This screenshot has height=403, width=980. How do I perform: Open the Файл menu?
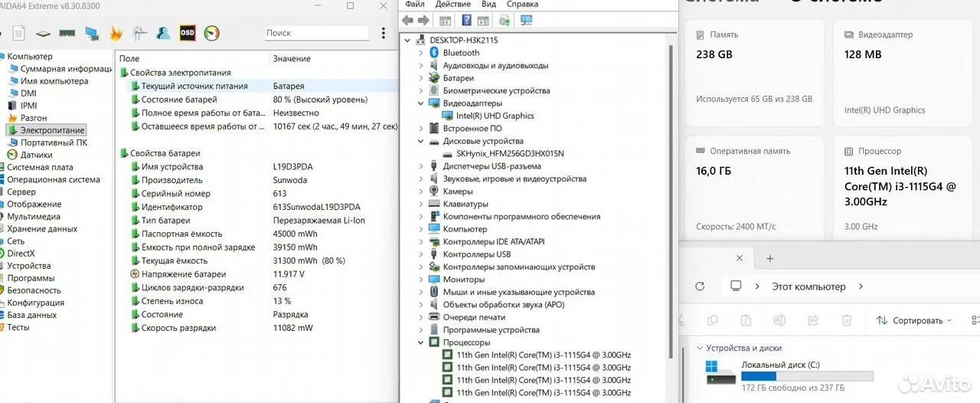point(415,4)
